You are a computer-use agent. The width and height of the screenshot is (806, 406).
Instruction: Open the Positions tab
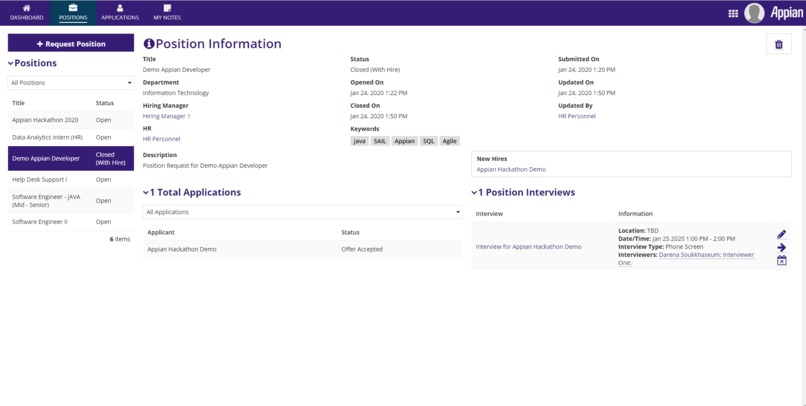pos(73,13)
